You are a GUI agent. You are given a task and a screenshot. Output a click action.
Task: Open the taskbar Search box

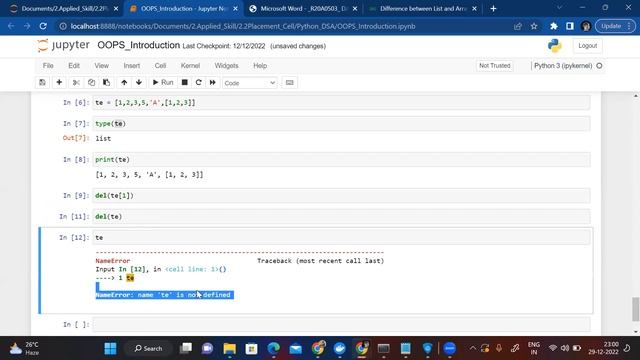(149, 349)
